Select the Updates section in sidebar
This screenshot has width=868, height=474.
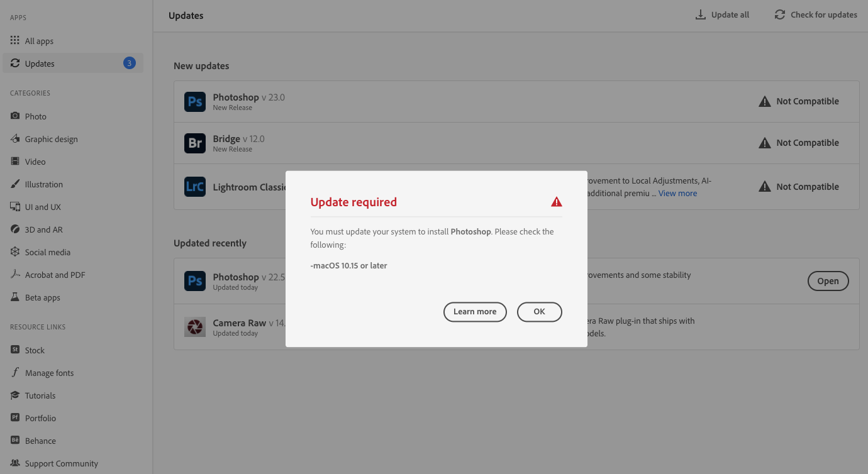click(73, 63)
